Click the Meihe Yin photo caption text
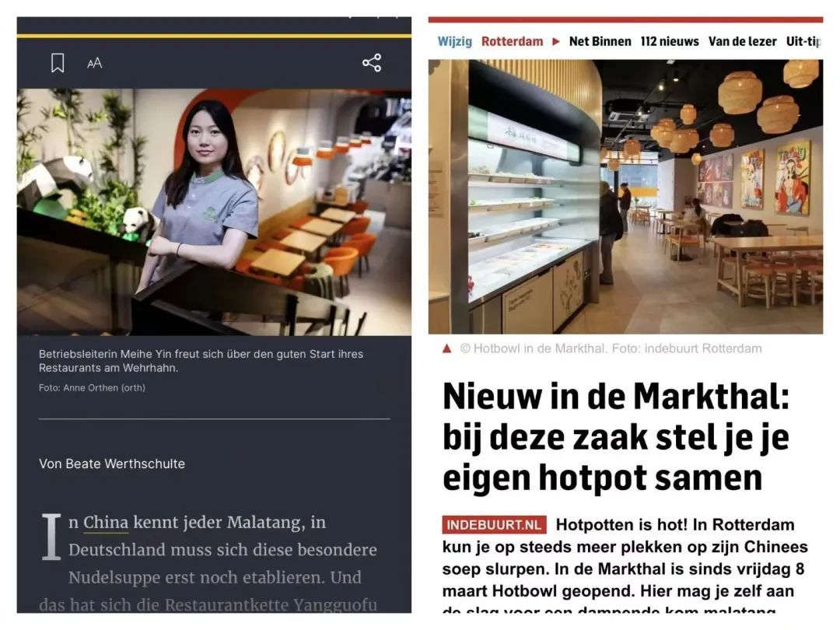 [x=201, y=361]
